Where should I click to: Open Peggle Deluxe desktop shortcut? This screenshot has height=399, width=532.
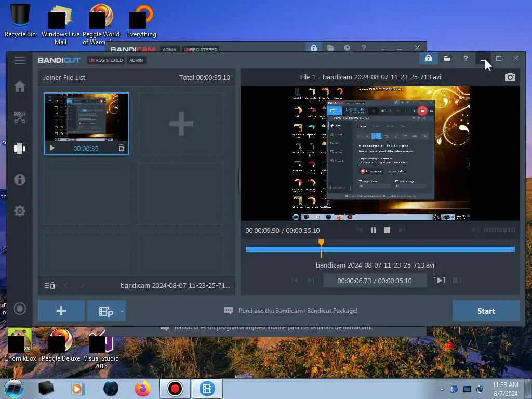click(x=61, y=344)
